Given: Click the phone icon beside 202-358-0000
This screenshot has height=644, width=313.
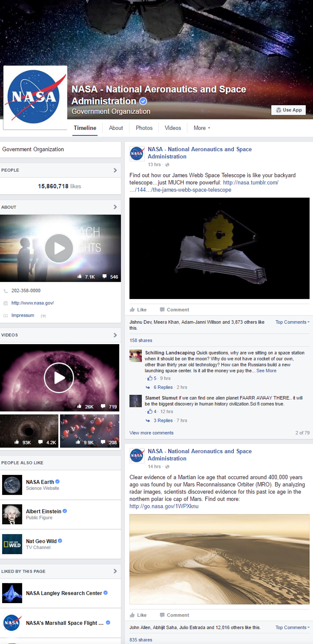Looking at the screenshot, I should point(5,291).
